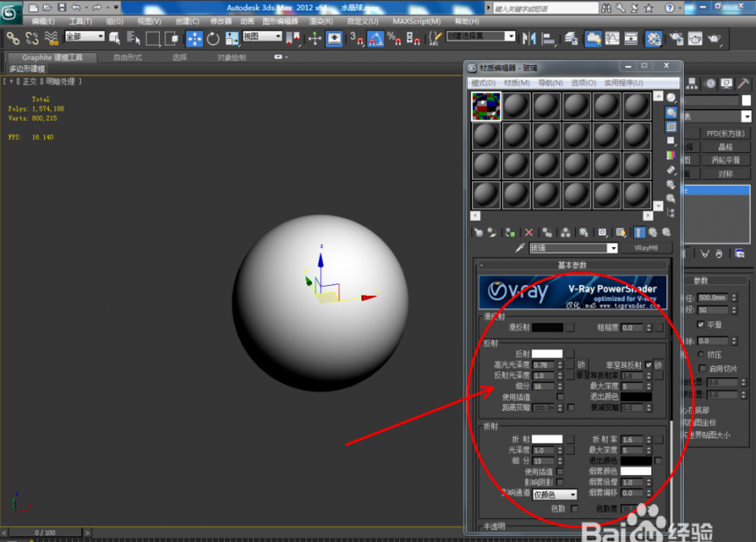Click the 涡轮平滑 modifier button
756x542 pixels.
tap(725, 160)
